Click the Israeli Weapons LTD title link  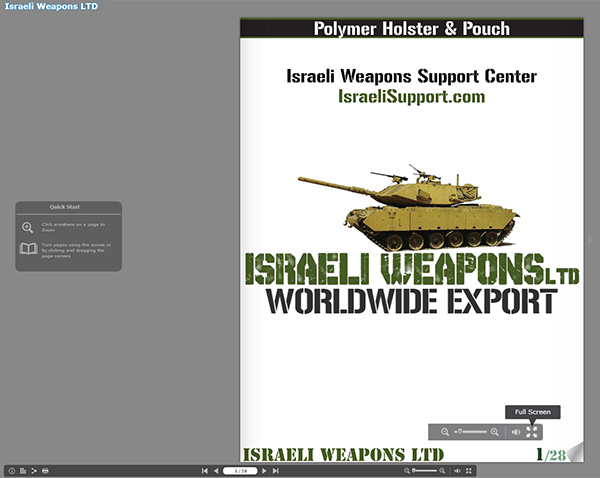(x=51, y=6)
